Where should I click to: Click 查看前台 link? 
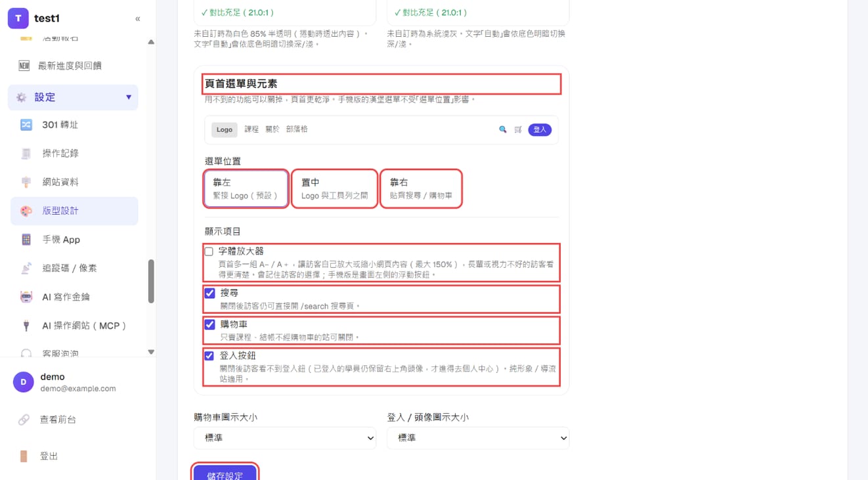[x=58, y=420]
